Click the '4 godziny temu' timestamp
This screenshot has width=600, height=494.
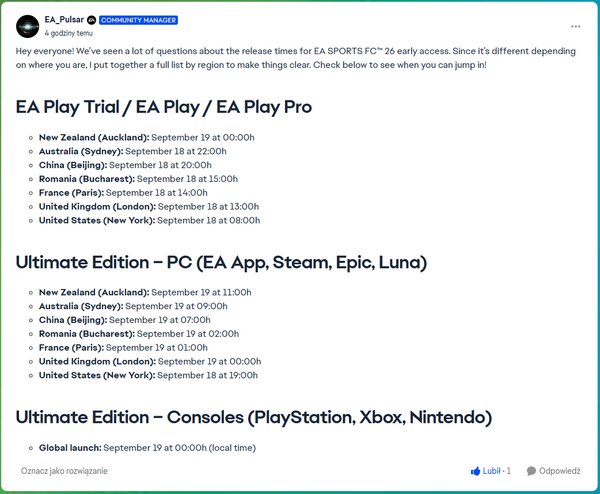68,33
